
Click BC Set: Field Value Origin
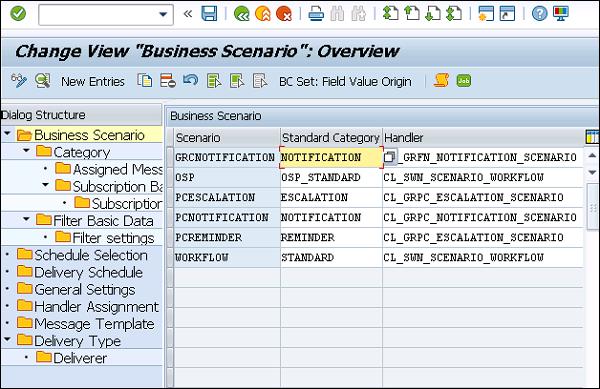[x=345, y=81]
